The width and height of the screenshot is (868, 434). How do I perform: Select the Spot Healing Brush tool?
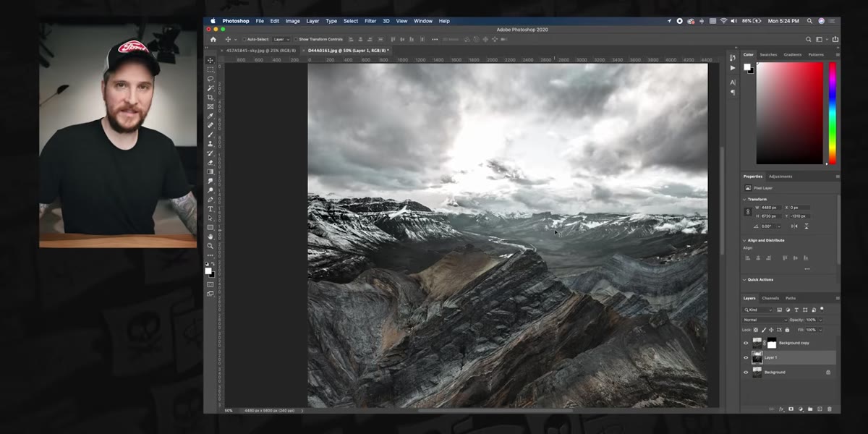[x=210, y=125]
